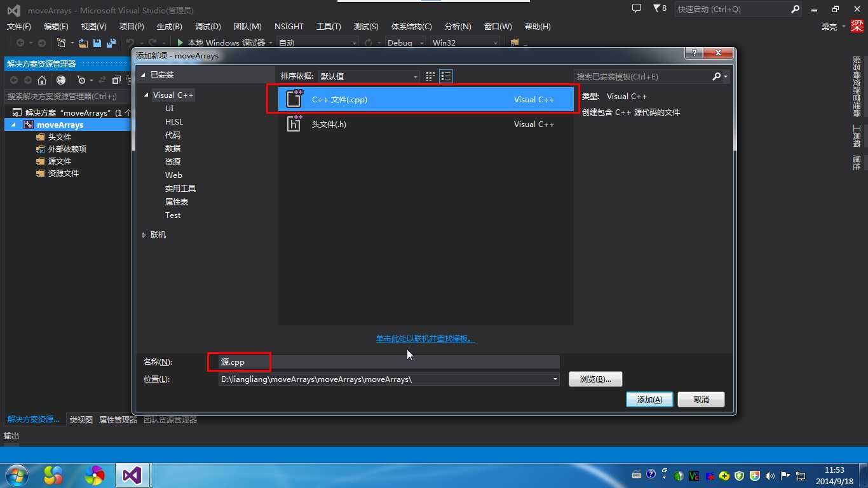
Task: Select the Test category
Action: point(173,215)
